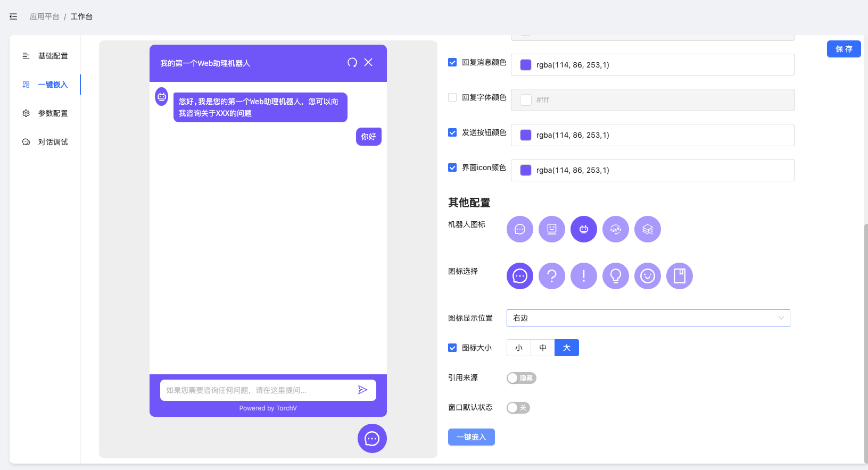The width and height of the screenshot is (868, 470).
Task: Choose the smiley face icon
Action: pyautogui.click(x=648, y=276)
